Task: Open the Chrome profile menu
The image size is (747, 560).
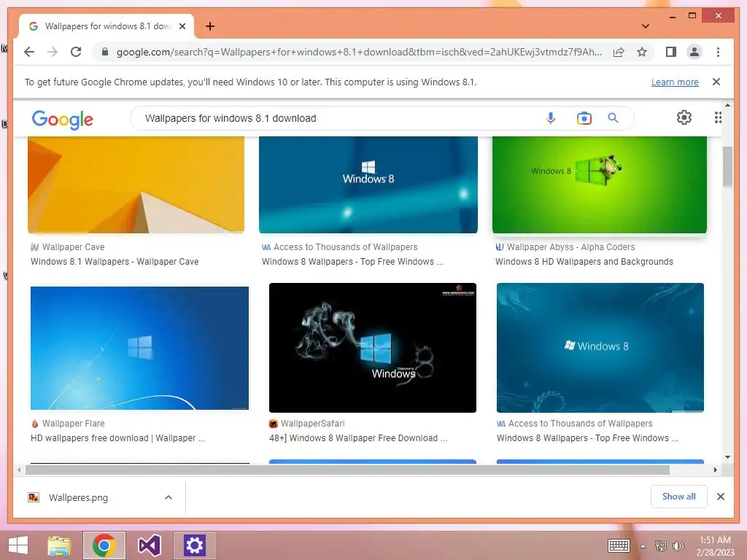Action: click(694, 52)
